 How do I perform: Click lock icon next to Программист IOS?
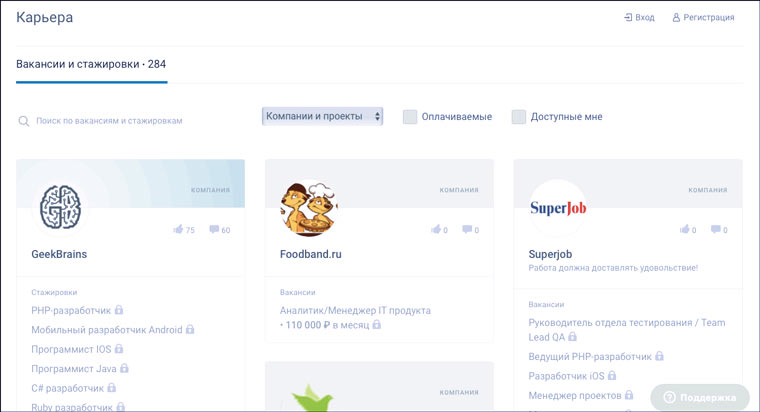pos(119,349)
